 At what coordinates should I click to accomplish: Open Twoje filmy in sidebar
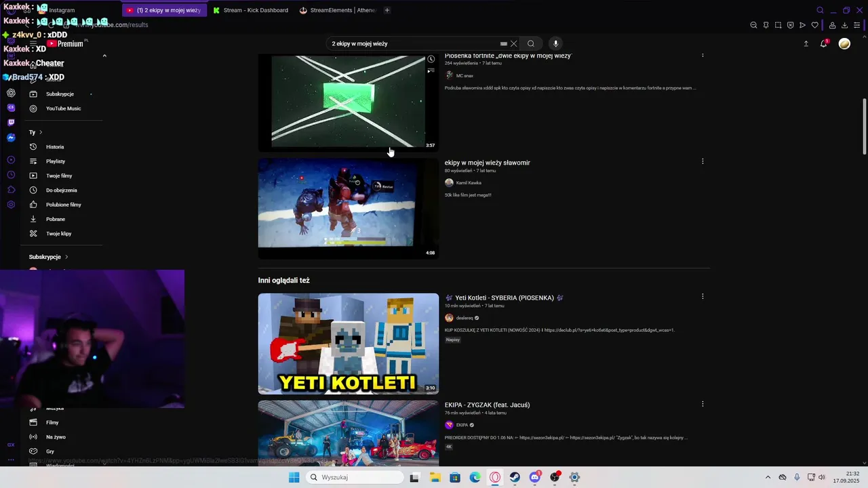[x=59, y=176]
